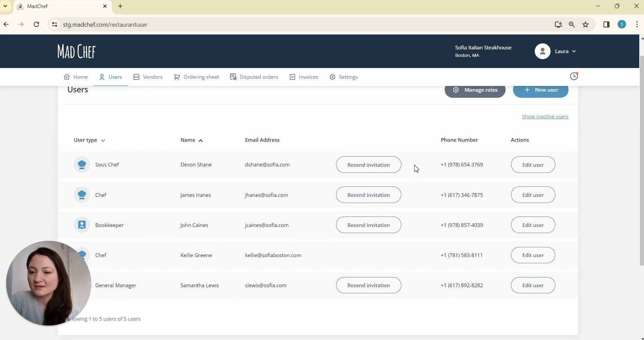Click the install app icon in address bar
The image size is (644, 340).
(x=558, y=25)
